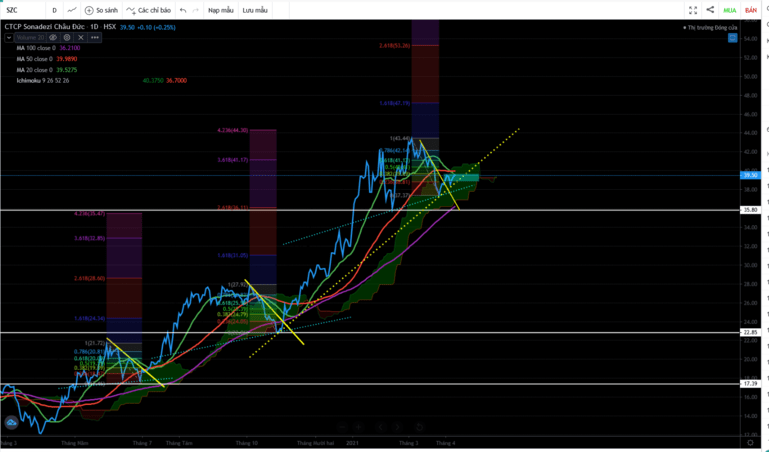
Task: Select the 35.80 horizontal price line label
Action: tap(750, 210)
